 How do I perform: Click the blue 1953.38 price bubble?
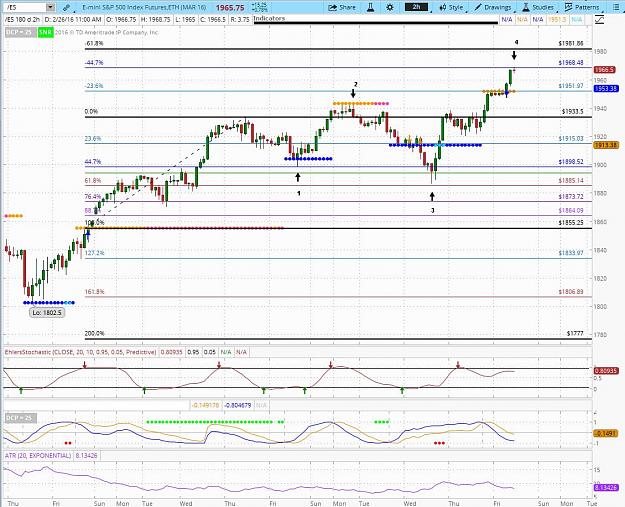(606, 88)
